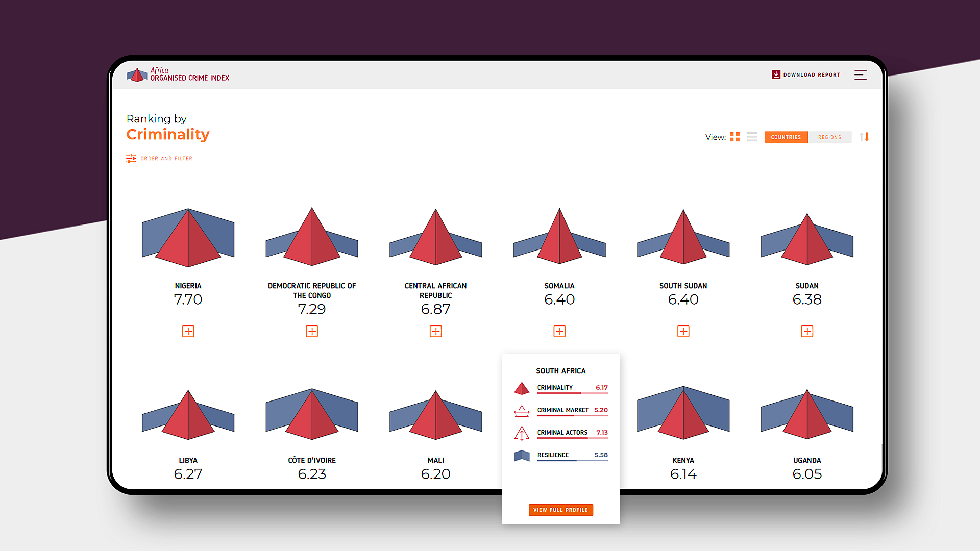The height and width of the screenshot is (551, 980).
Task: Click the South Sudan pyramid chart
Action: (x=683, y=237)
